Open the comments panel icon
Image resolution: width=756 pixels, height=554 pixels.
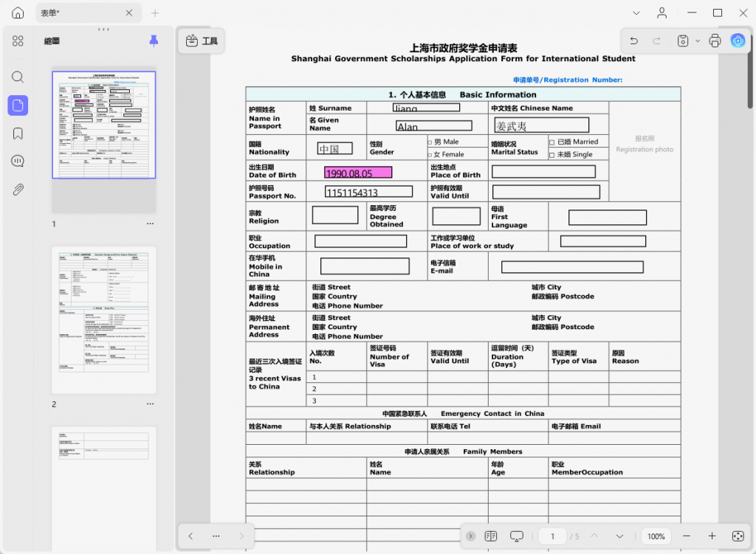point(18,161)
